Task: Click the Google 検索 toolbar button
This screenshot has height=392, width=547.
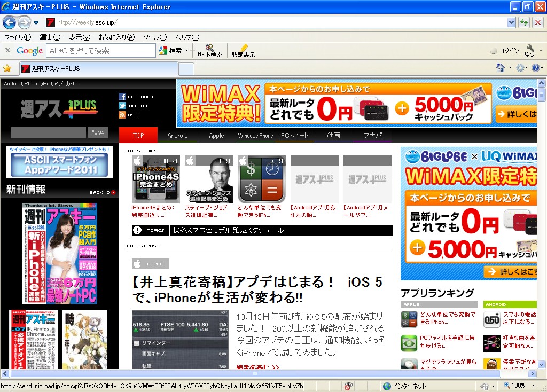Action: coord(170,51)
